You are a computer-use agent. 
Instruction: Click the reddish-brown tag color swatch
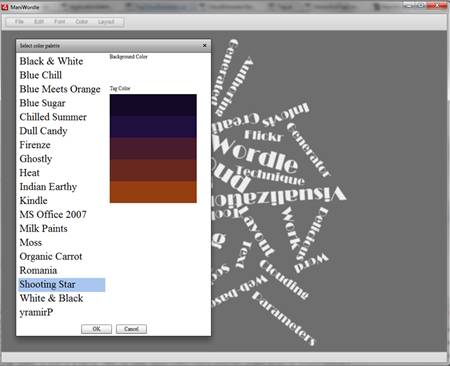[153, 170]
